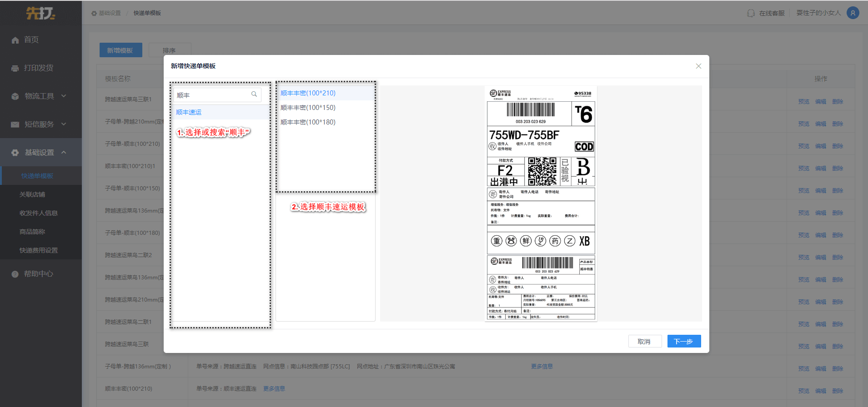
Task: Click 基础设置 in the breadcrumb
Action: click(110, 13)
